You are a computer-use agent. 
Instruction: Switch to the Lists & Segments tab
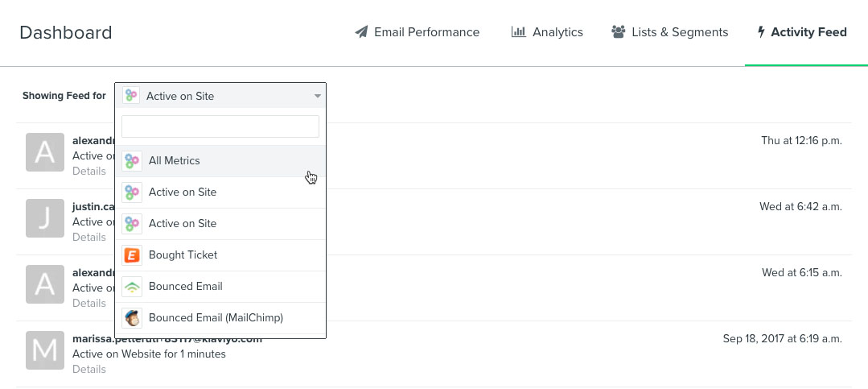(680, 32)
